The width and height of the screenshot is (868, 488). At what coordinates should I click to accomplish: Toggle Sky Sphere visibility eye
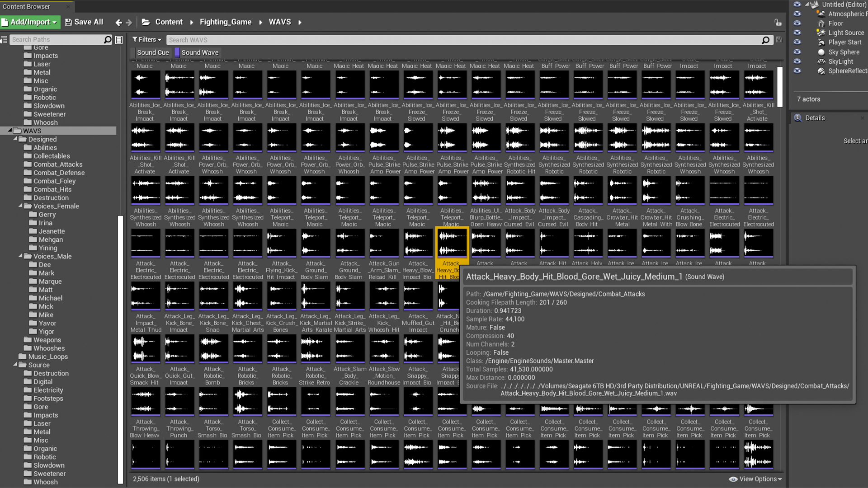click(797, 52)
